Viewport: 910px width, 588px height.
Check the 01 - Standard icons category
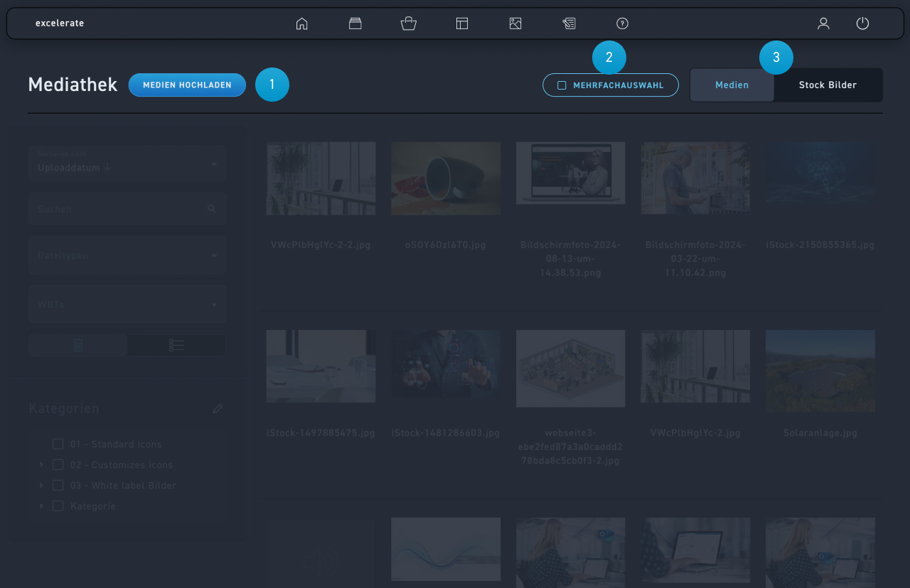pos(58,444)
